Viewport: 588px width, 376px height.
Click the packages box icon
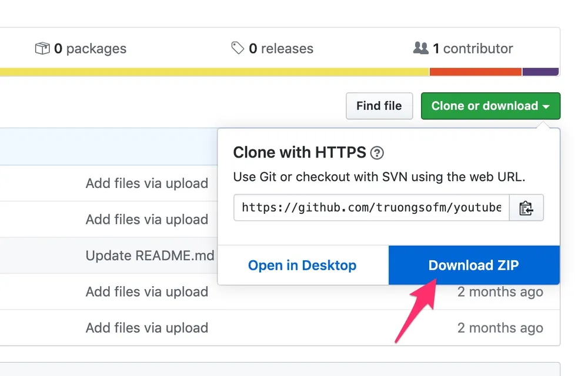42,48
